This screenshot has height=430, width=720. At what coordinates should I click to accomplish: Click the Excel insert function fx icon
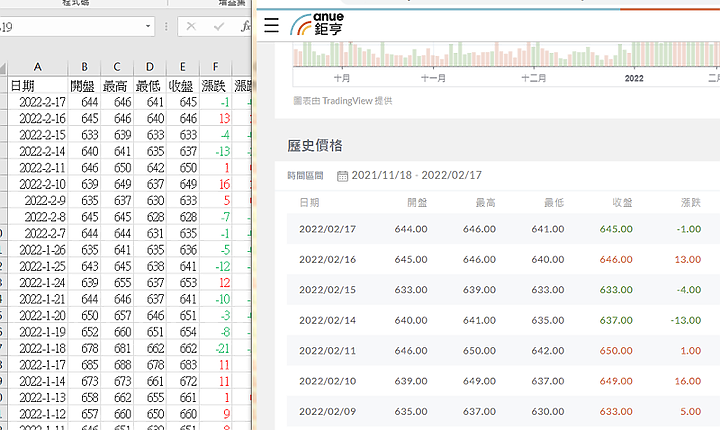[x=246, y=27]
